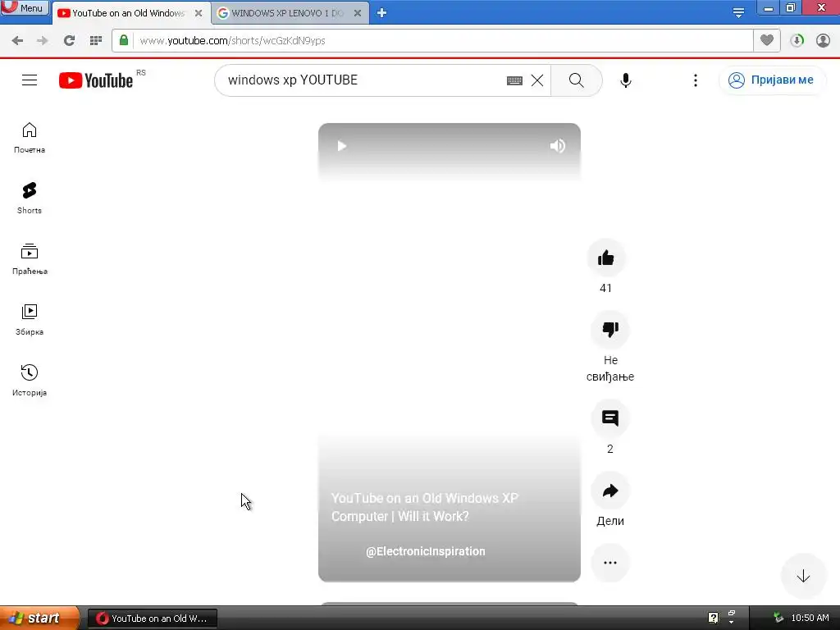The image size is (840, 630).
Task: Open the browser downloads icon
Action: (x=797, y=40)
